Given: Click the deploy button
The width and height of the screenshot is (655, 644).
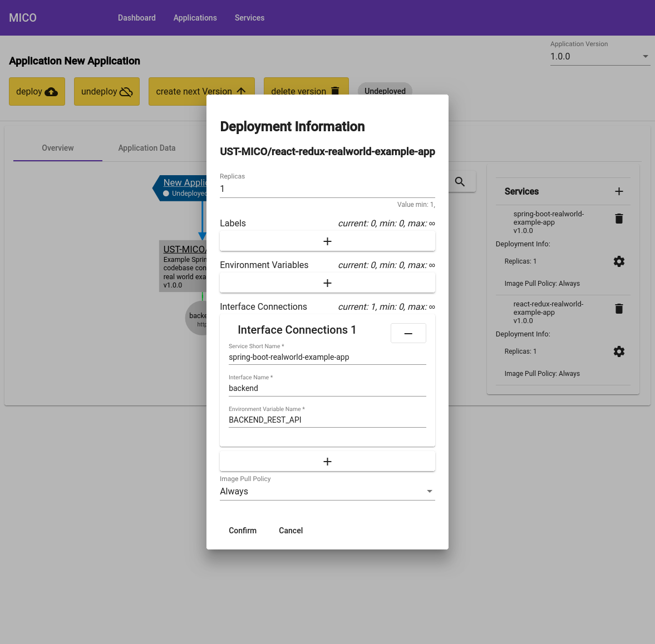Looking at the screenshot, I should [x=37, y=91].
